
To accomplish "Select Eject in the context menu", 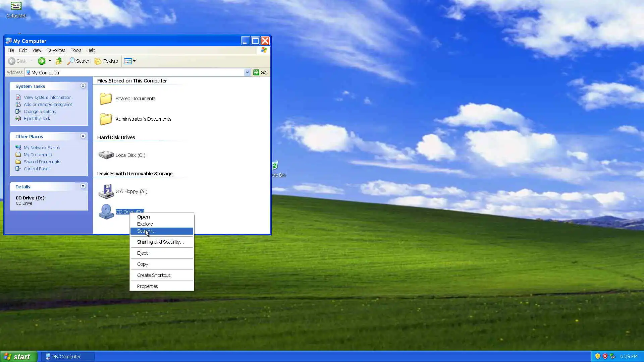I will pos(142,253).
